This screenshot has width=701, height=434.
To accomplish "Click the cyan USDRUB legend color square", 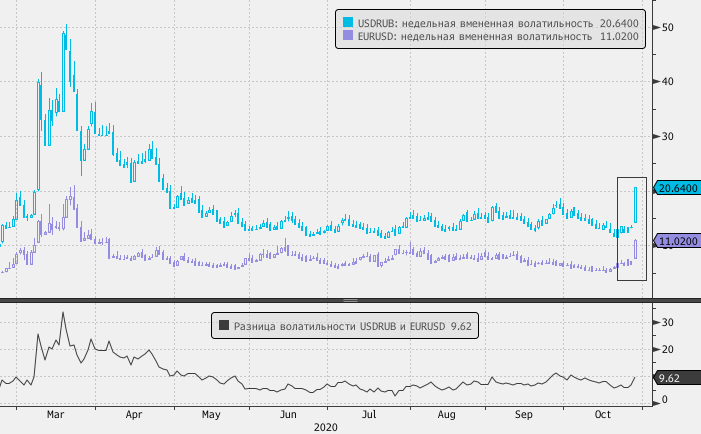I will 348,21.
